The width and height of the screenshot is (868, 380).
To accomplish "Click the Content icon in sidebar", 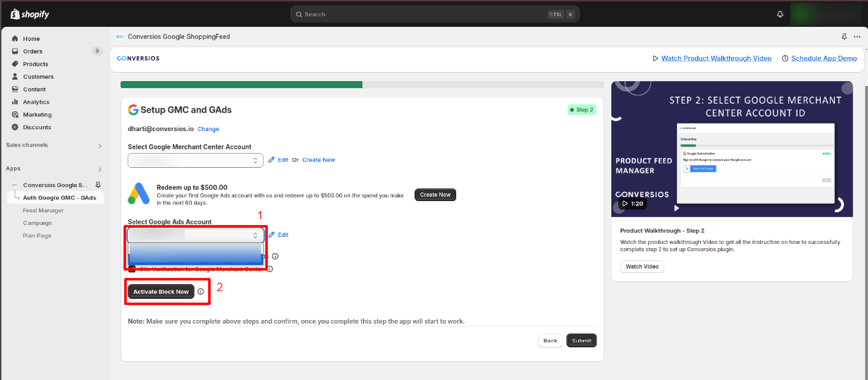I will (x=15, y=90).
